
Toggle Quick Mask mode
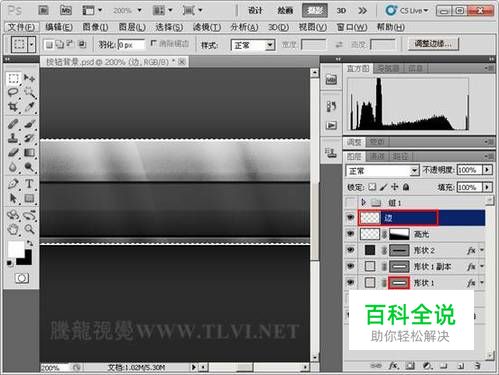point(22,278)
